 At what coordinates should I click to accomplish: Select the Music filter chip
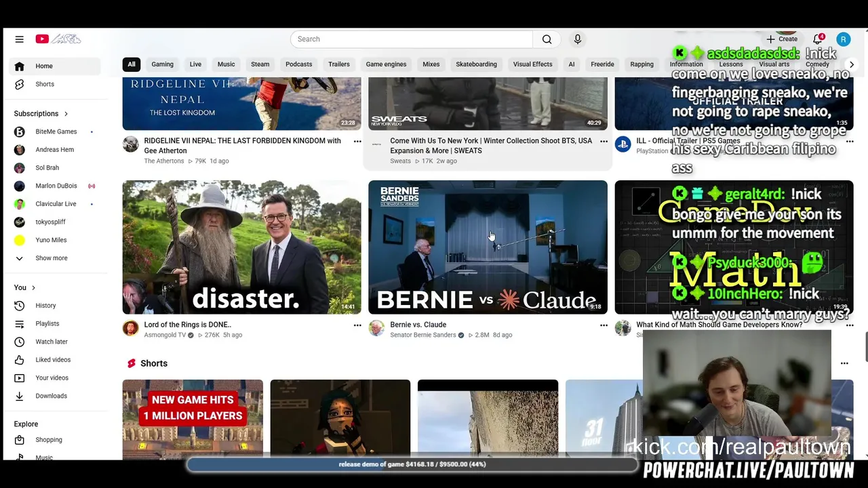point(226,64)
